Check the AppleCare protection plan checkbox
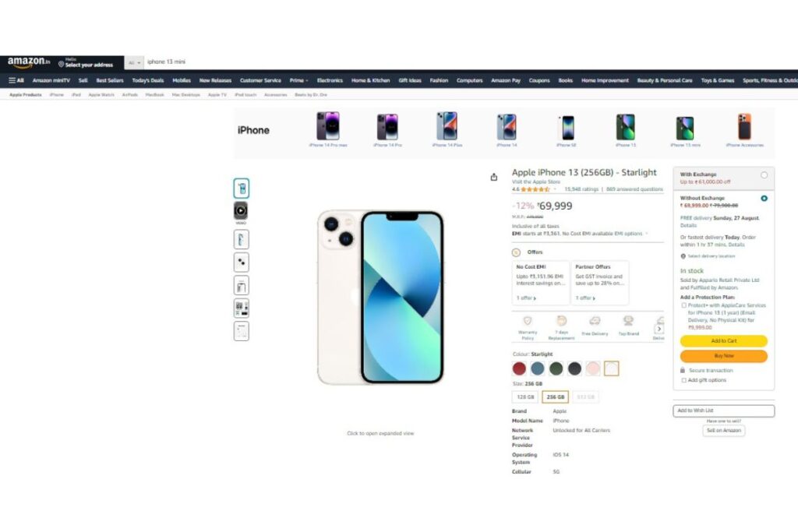 (683, 305)
